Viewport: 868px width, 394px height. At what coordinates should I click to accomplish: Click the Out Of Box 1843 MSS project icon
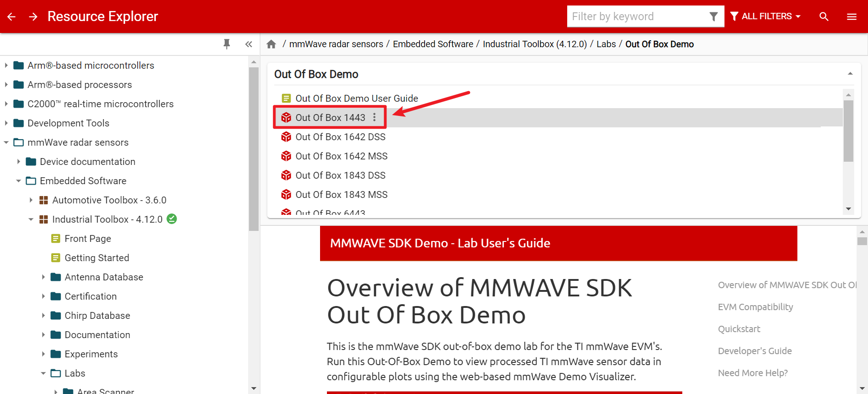(286, 194)
